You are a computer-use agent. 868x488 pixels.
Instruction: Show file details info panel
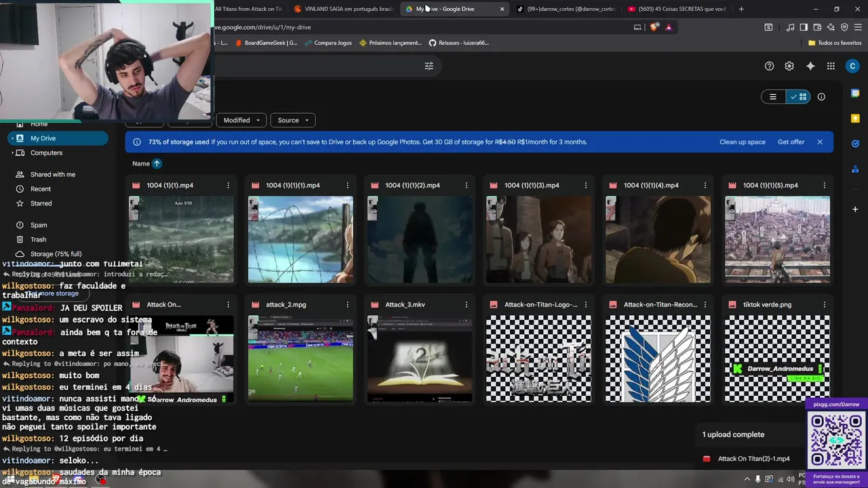(x=821, y=97)
